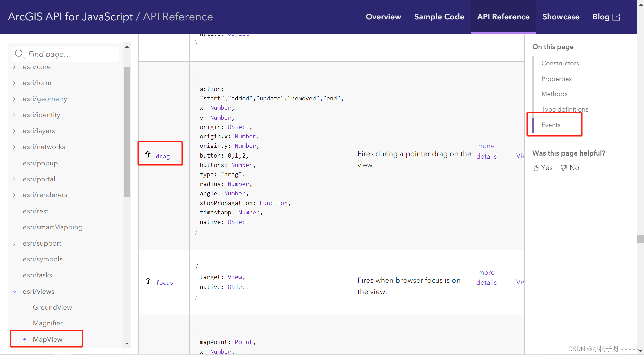Open esri/smartMapping tree item
The width and height of the screenshot is (644, 355).
click(x=53, y=227)
